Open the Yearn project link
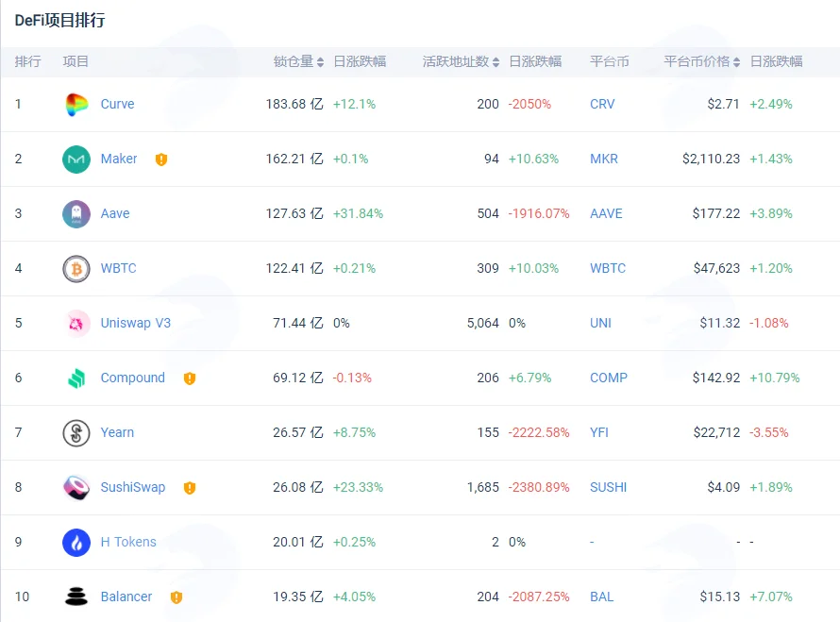 pyautogui.click(x=117, y=432)
